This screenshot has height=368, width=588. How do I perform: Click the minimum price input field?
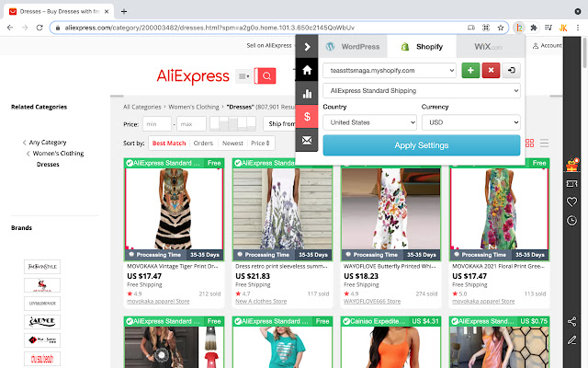pos(157,124)
